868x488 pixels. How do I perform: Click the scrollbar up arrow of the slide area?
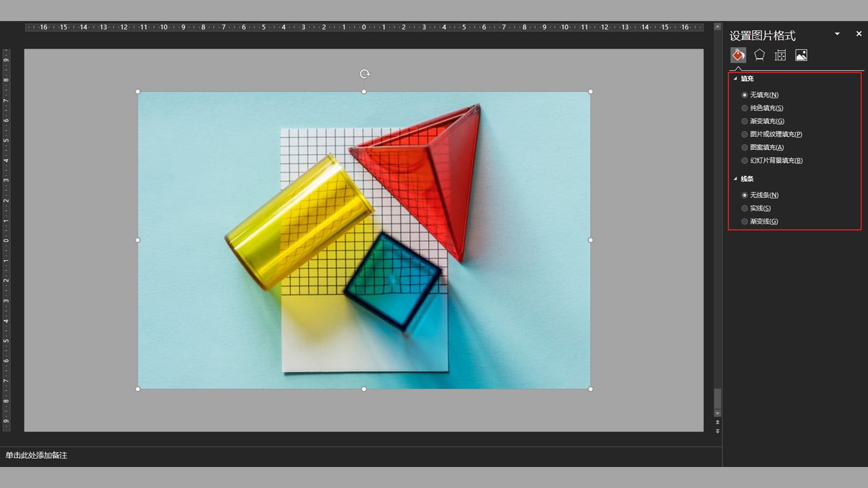click(717, 28)
